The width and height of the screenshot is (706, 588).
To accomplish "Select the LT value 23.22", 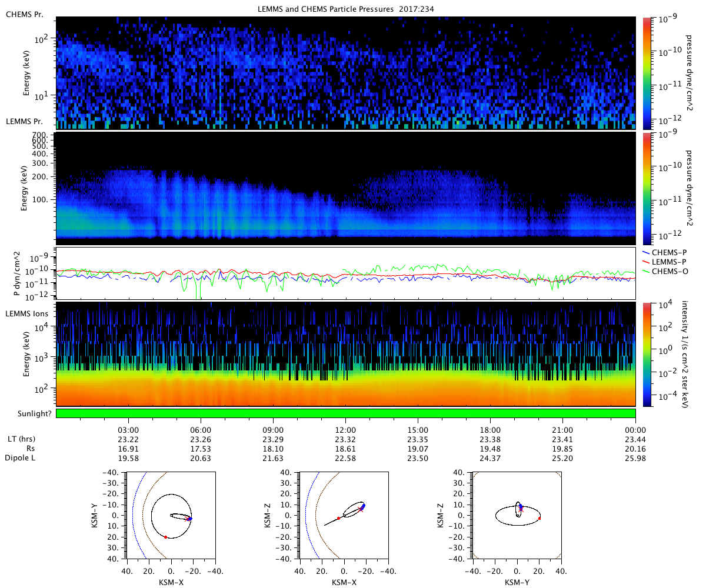I will [128, 439].
